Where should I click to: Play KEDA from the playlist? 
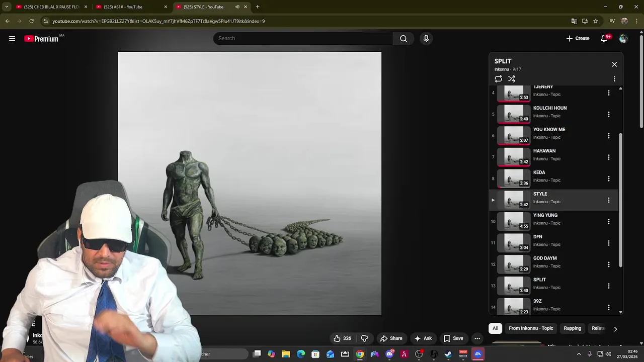[x=553, y=179]
